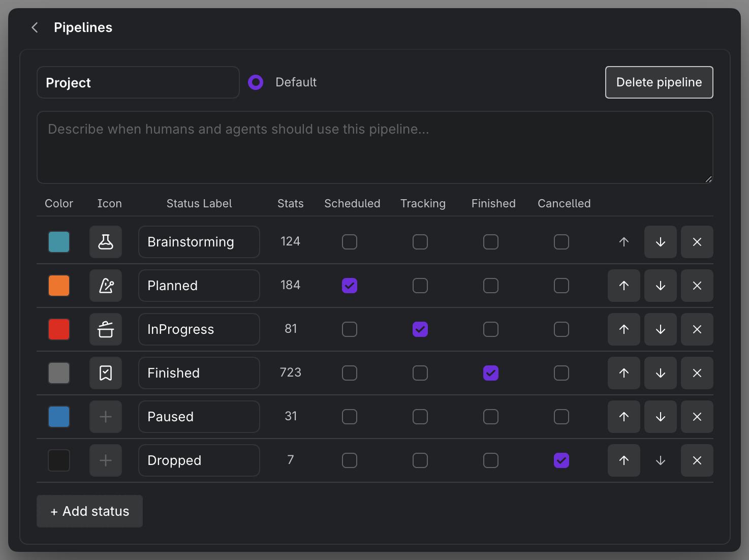Open the red color swatch for InProgress

pyautogui.click(x=59, y=329)
